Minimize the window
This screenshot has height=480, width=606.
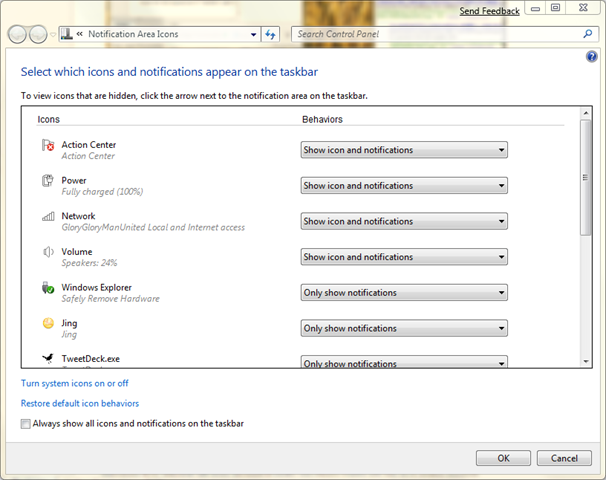coord(535,9)
